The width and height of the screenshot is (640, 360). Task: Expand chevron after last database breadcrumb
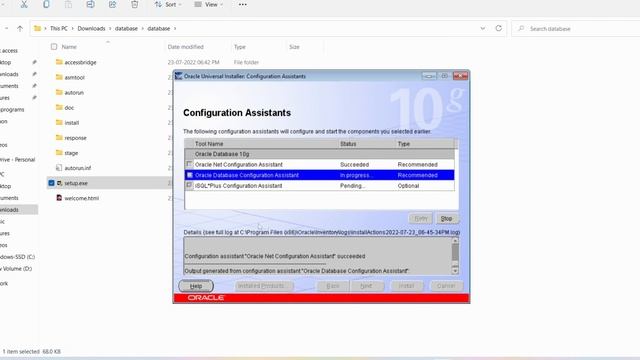(x=176, y=29)
